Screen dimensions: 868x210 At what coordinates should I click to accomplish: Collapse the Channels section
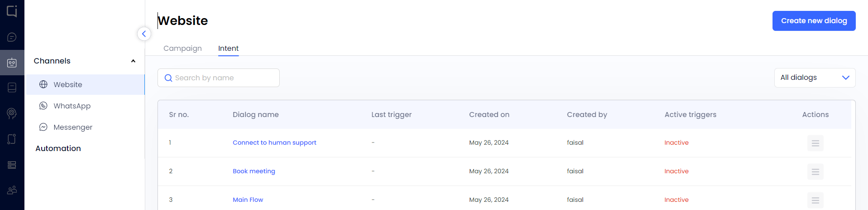pos(133,61)
